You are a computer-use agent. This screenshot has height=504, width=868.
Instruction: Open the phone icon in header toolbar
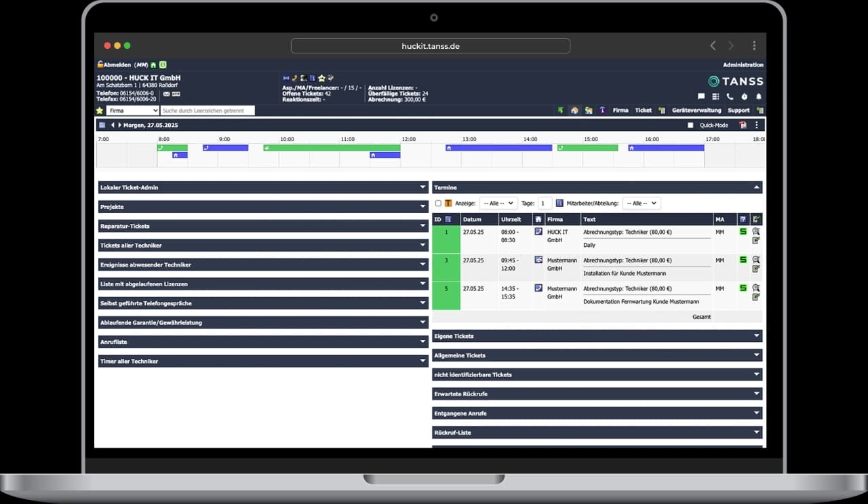[730, 97]
